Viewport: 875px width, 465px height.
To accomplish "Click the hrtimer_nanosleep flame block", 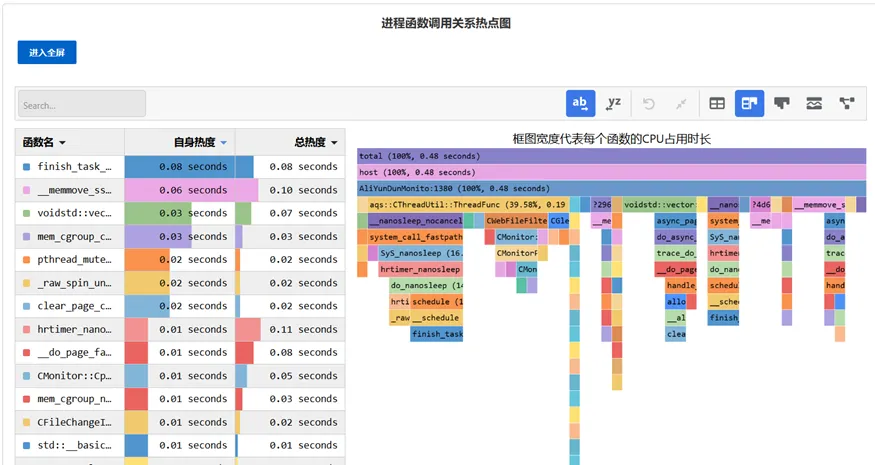I will click(421, 270).
